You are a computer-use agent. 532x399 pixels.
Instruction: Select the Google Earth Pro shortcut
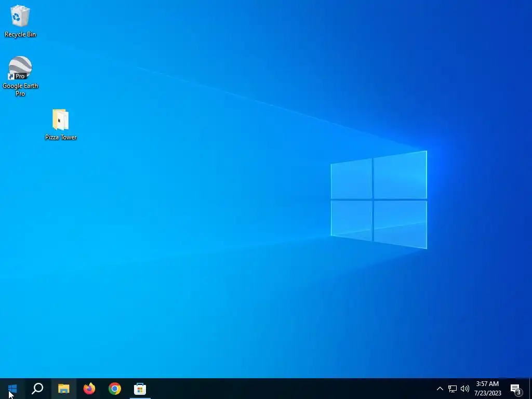pyautogui.click(x=20, y=76)
